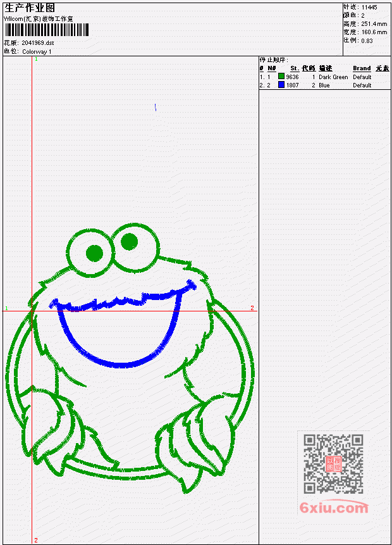The height and width of the screenshot is (545, 392).
Task: Click the Dark Green thread color swatch
Action: (281, 76)
